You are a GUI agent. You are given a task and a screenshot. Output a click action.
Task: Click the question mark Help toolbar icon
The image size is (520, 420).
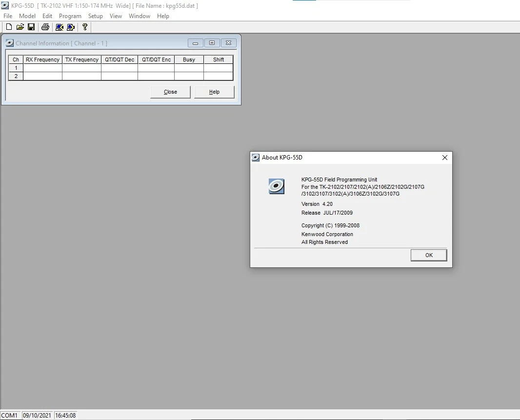coord(85,27)
